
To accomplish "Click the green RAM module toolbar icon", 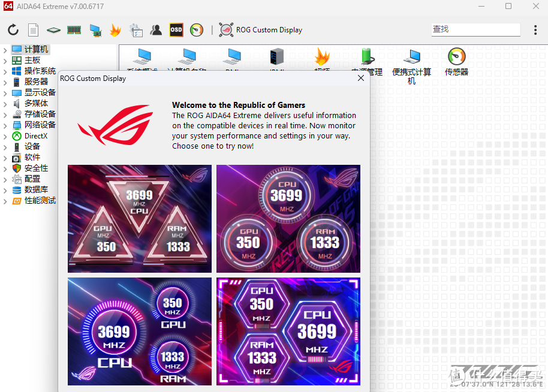I will (x=74, y=30).
